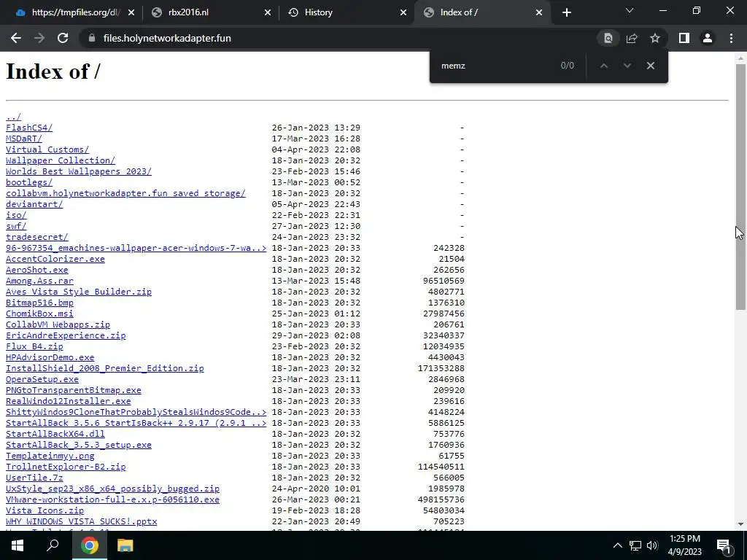Close the find bar
747x560 pixels.
(650, 66)
